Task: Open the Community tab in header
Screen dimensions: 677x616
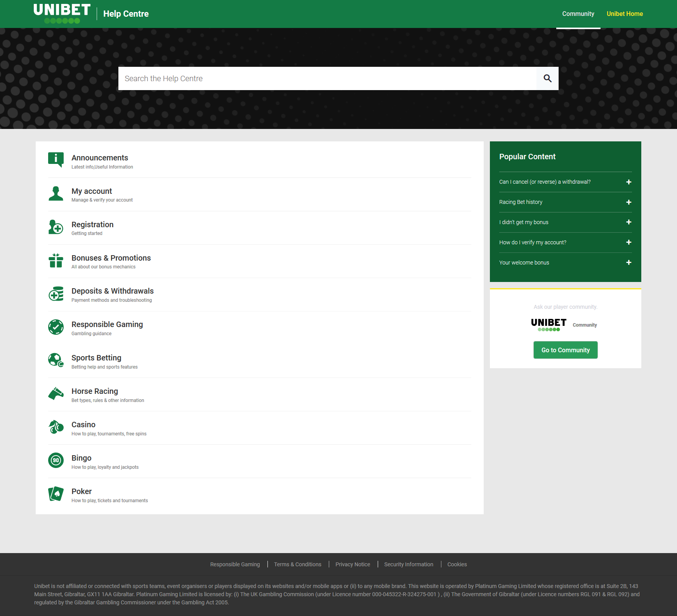Action: (578, 14)
